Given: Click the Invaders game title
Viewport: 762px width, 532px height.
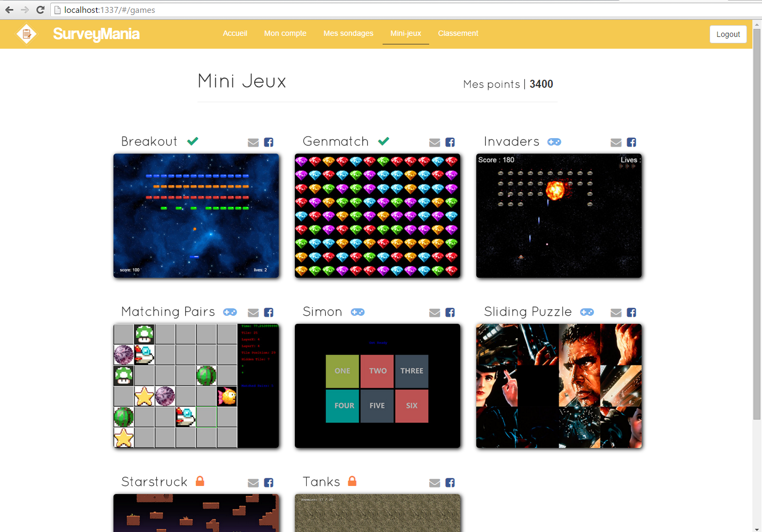Looking at the screenshot, I should (x=512, y=141).
